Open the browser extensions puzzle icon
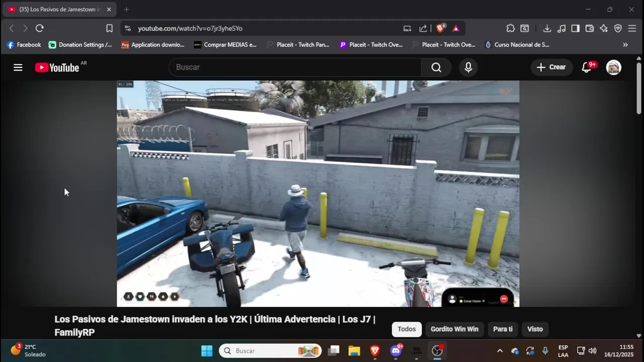 click(x=511, y=29)
